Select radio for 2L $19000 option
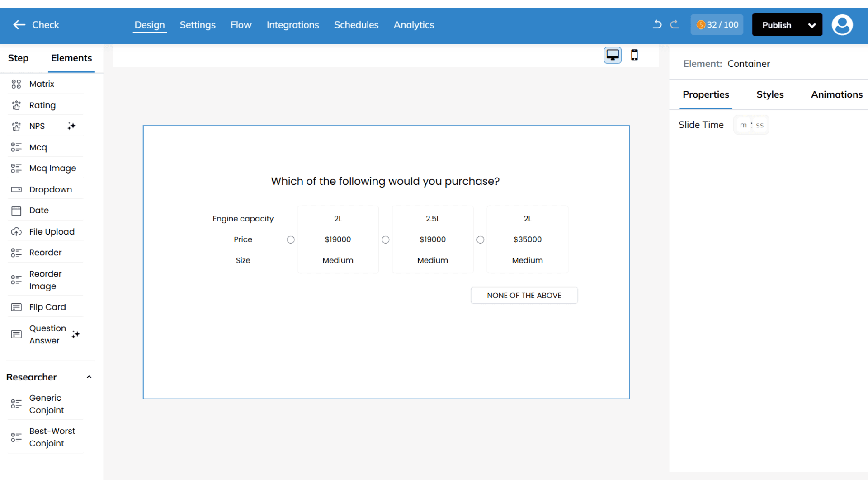The image size is (868, 488). [291, 240]
